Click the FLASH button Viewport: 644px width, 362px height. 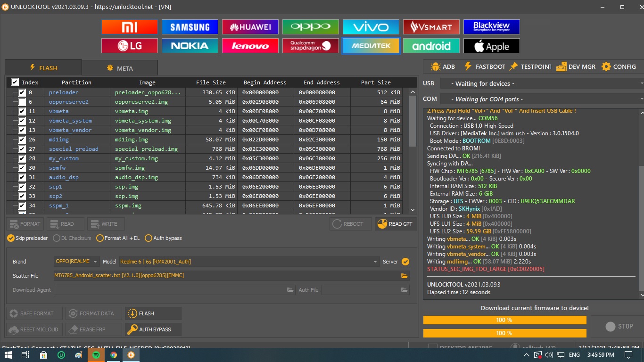[x=153, y=313]
